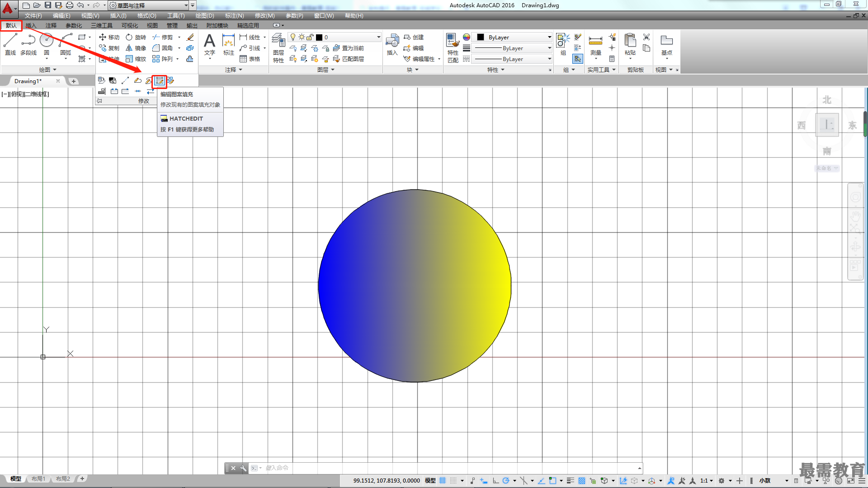Viewport: 868px width, 488px height.
Task: Open the Edit (编辑) menu
Action: (x=61, y=15)
